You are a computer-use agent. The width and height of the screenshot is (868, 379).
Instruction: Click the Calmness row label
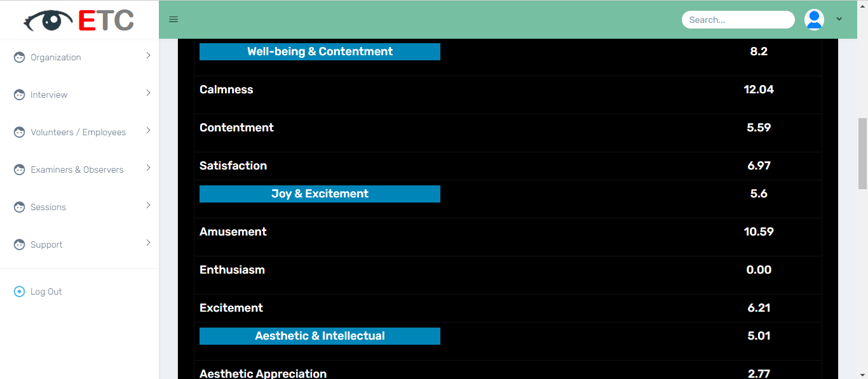click(x=226, y=90)
